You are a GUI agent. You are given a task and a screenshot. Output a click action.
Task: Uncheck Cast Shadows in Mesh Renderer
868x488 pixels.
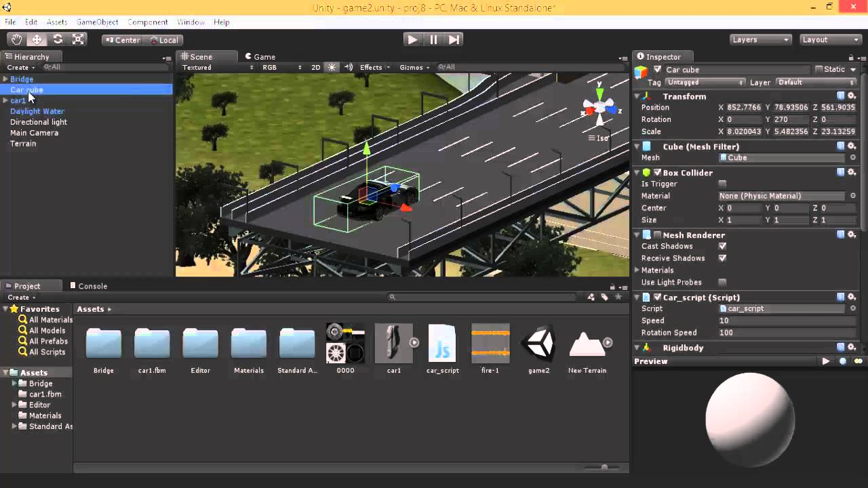coord(722,247)
